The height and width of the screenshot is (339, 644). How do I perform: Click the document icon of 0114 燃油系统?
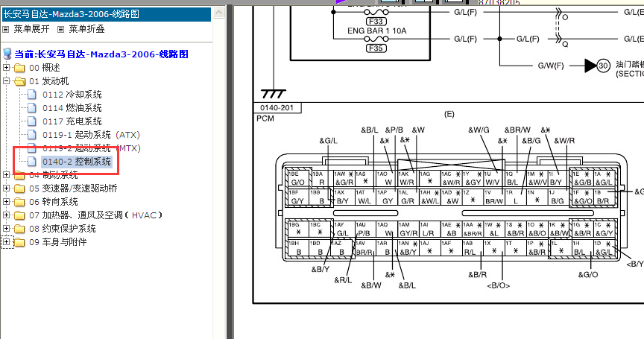[32, 108]
